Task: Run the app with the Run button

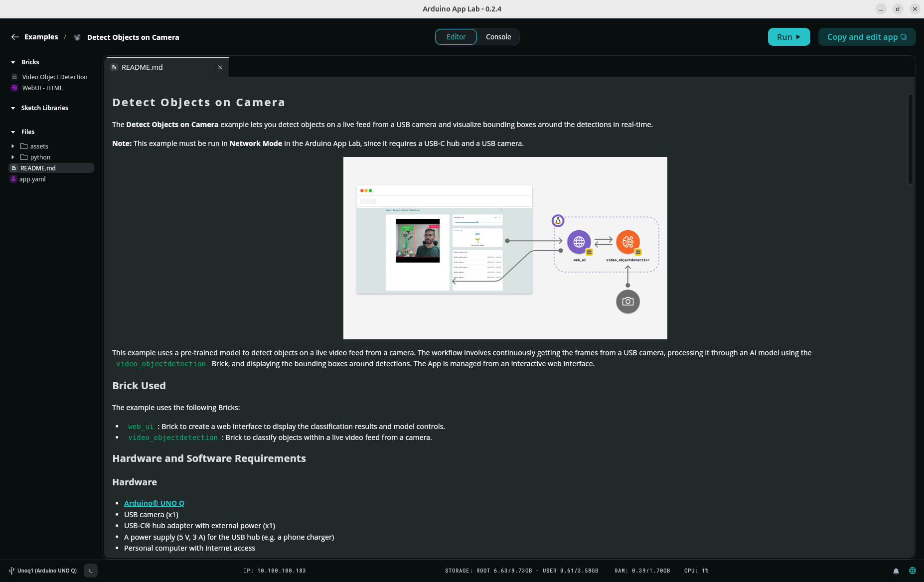Action: click(x=789, y=37)
